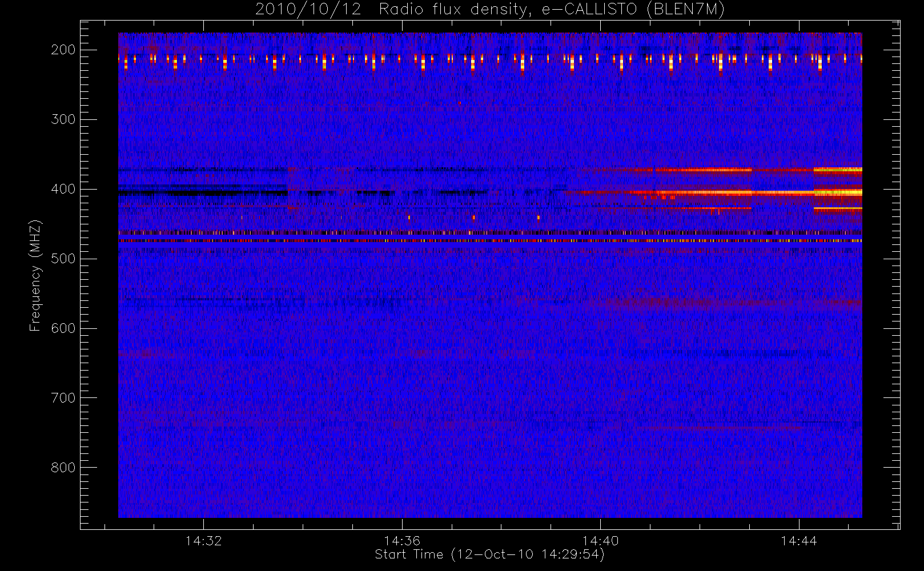Click the 14:44 time tick label
This screenshot has height=571, width=924.
[x=799, y=541]
